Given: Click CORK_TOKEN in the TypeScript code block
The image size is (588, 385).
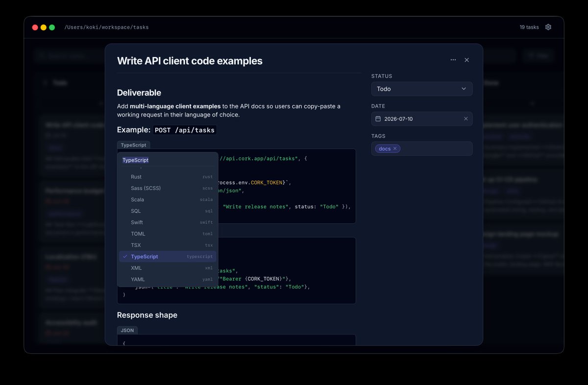Looking at the screenshot, I should pos(267,183).
